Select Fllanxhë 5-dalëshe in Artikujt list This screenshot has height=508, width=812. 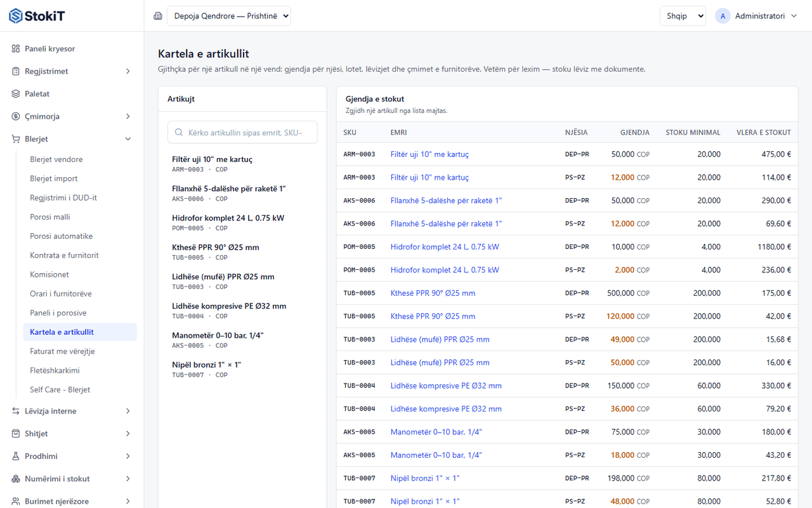point(242,194)
